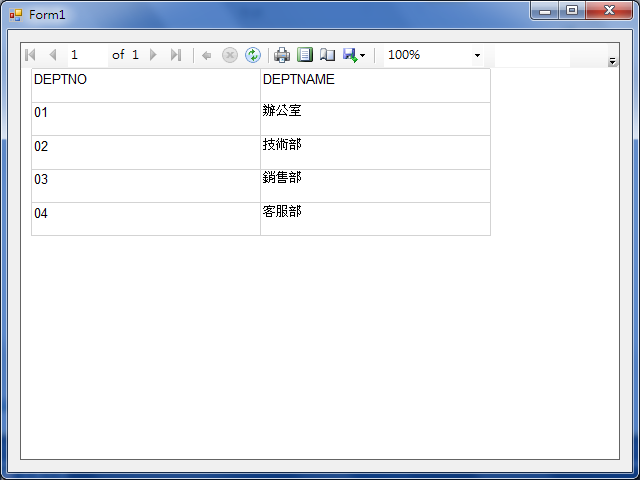640x480 pixels.
Task: Select the cell with 04
Action: 146,219
